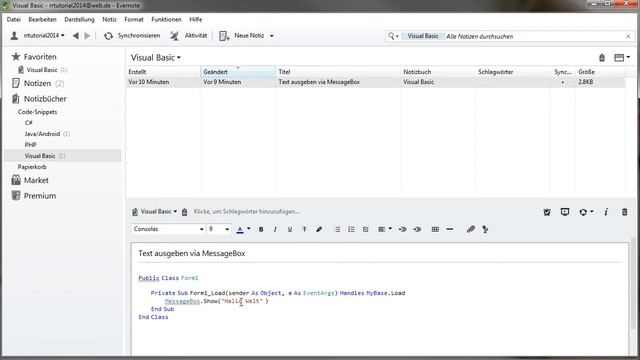Select the Code-Snippets notebook stack
The width and height of the screenshot is (640, 360).
click(38, 112)
